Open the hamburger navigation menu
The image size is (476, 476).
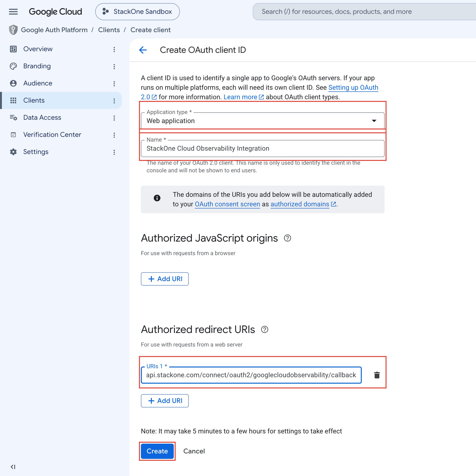(13, 12)
